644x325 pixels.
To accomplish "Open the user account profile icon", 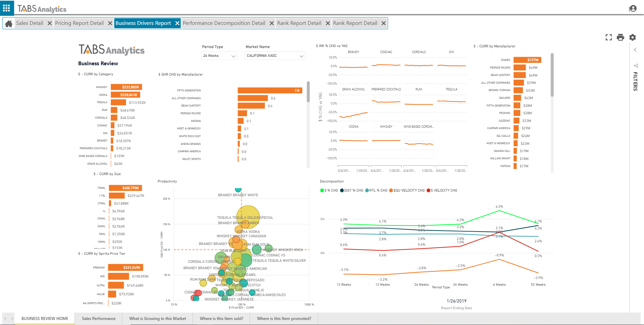I will (x=633, y=8).
